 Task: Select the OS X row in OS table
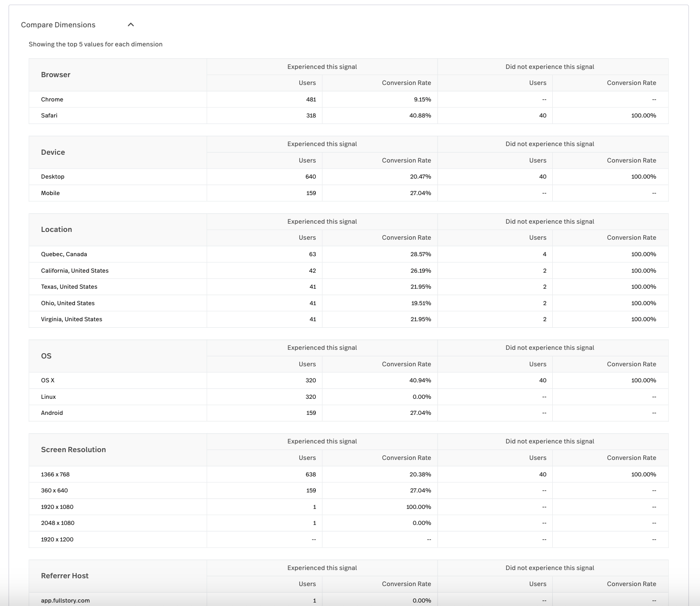click(48, 380)
